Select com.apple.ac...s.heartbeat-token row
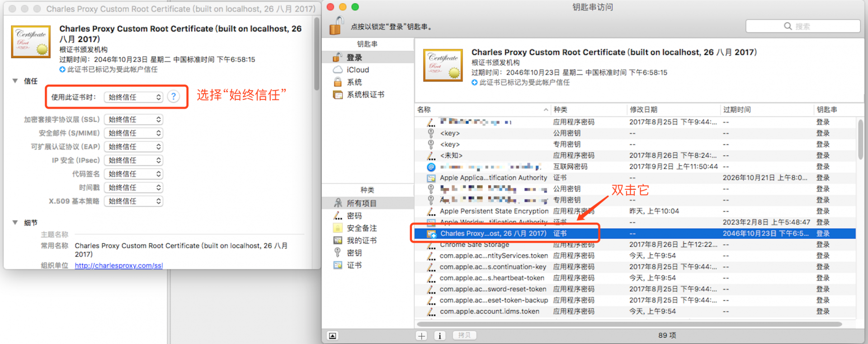Viewport: 868px width, 344px height. click(x=635, y=278)
